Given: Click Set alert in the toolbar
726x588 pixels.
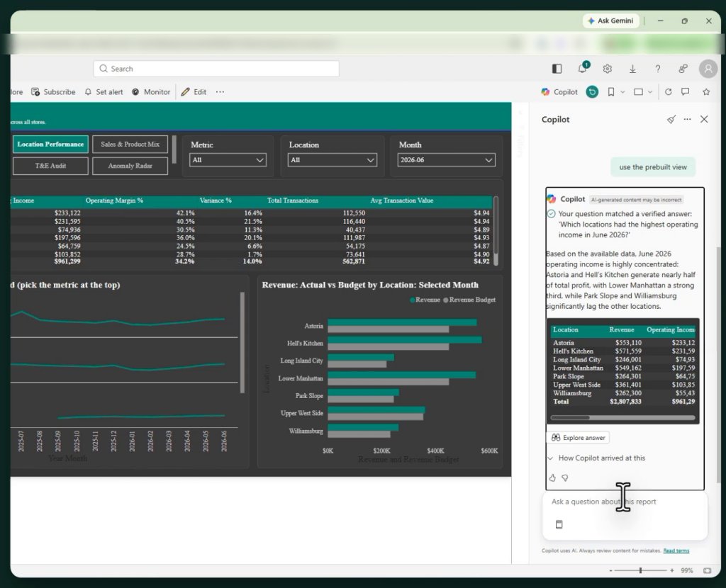Looking at the screenshot, I should coord(104,92).
